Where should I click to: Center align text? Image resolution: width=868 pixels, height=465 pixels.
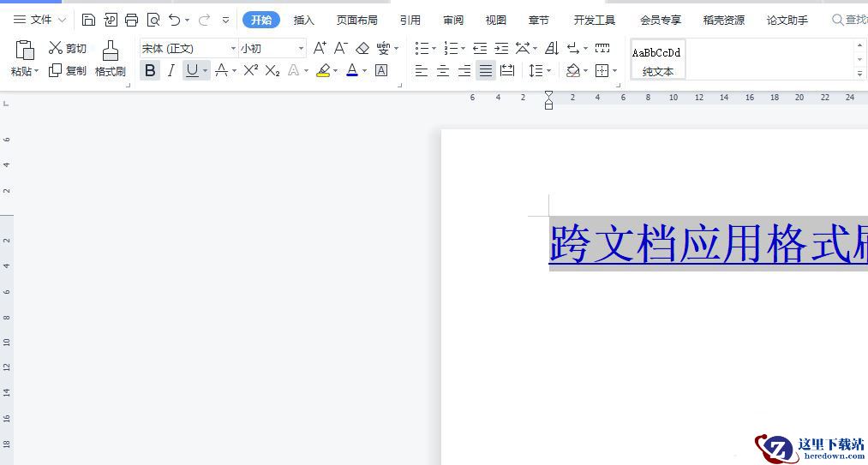pyautogui.click(x=443, y=70)
